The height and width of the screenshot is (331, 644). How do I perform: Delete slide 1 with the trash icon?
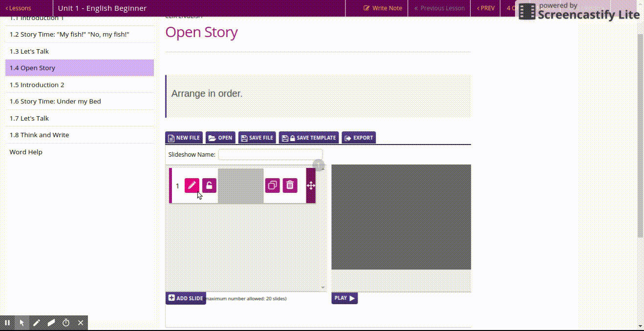(290, 186)
